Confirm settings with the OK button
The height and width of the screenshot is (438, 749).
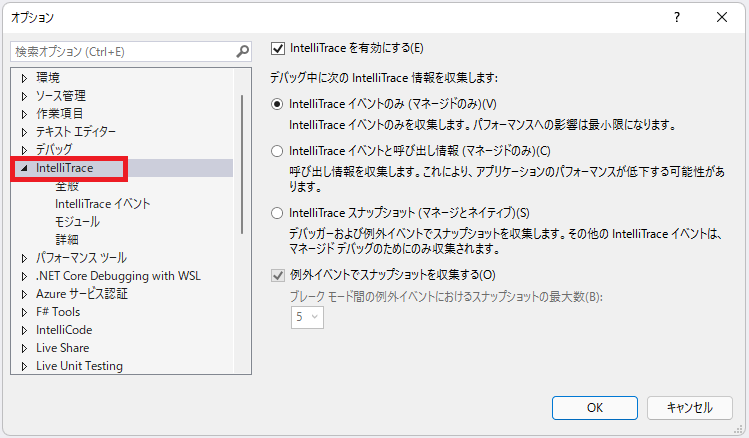[595, 408]
